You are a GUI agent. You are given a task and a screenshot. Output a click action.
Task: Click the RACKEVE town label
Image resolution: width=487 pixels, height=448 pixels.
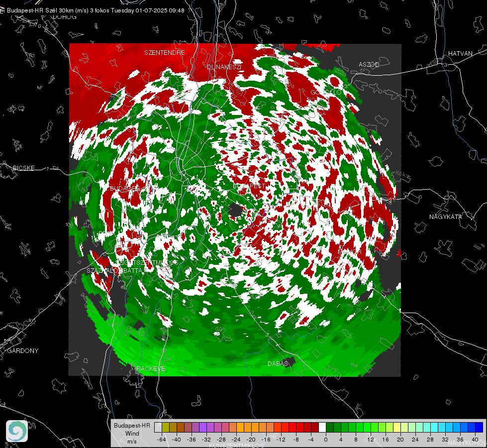point(151,368)
